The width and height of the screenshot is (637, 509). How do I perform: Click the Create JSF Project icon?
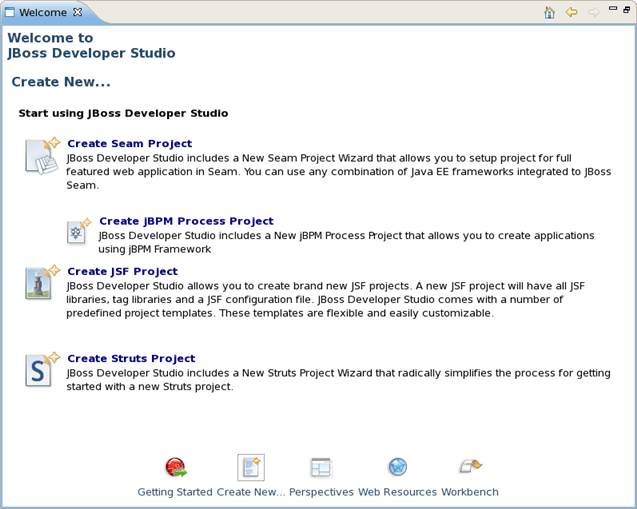(x=41, y=283)
